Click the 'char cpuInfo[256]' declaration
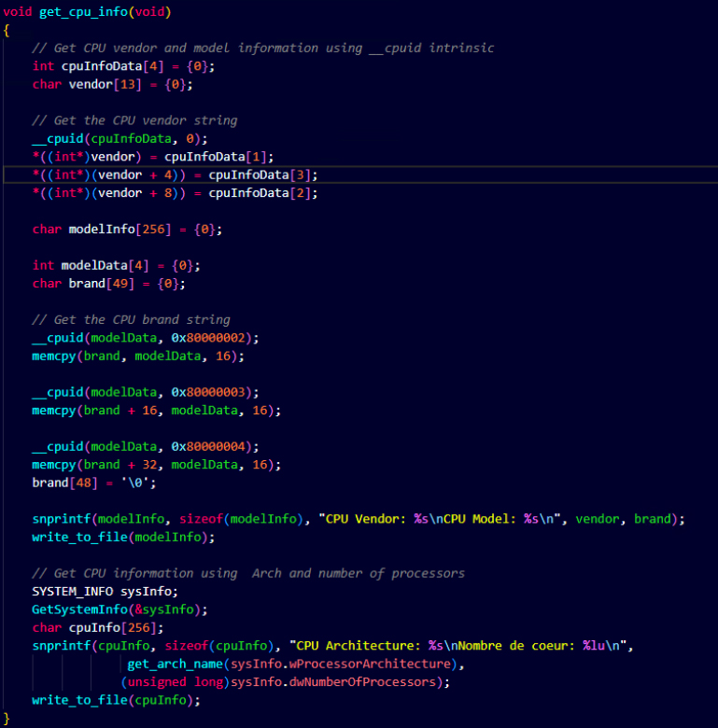 98,628
